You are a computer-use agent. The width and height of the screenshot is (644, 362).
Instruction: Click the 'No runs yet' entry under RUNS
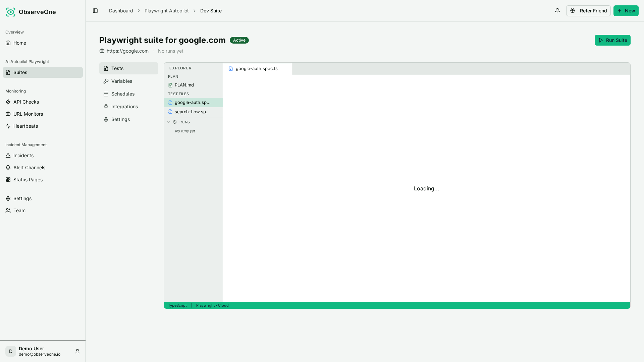[x=185, y=131]
